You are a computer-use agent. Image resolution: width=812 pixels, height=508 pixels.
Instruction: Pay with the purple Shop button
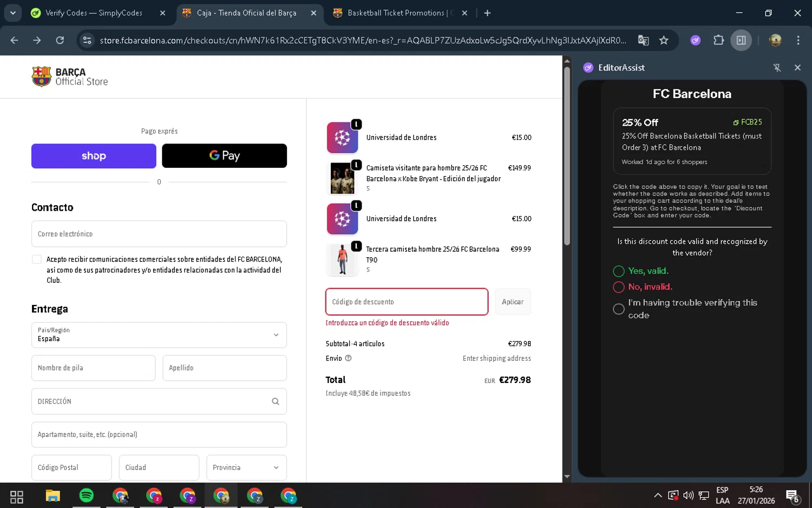click(94, 156)
